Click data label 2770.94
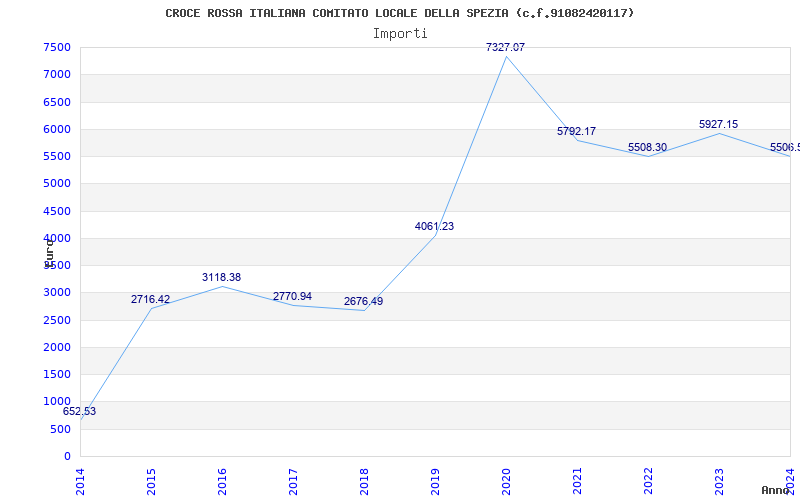Screen dimensions: 800x500 [x=292, y=296]
